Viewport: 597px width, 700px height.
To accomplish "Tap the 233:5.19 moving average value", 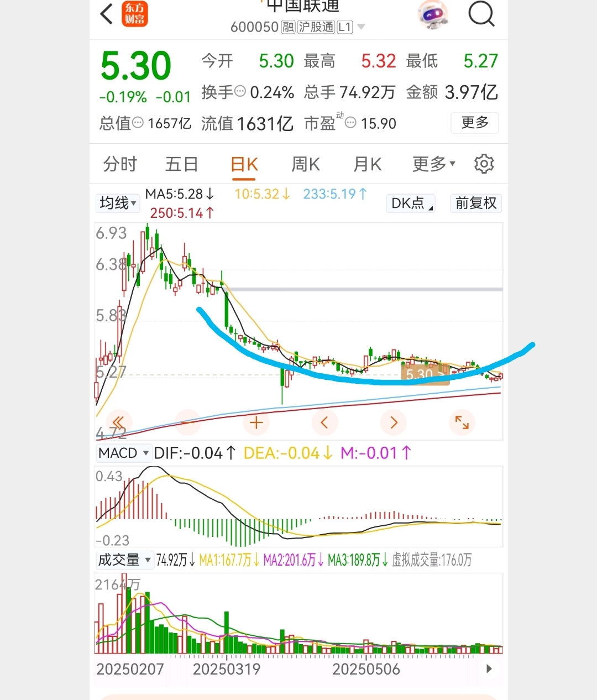I will click(335, 194).
